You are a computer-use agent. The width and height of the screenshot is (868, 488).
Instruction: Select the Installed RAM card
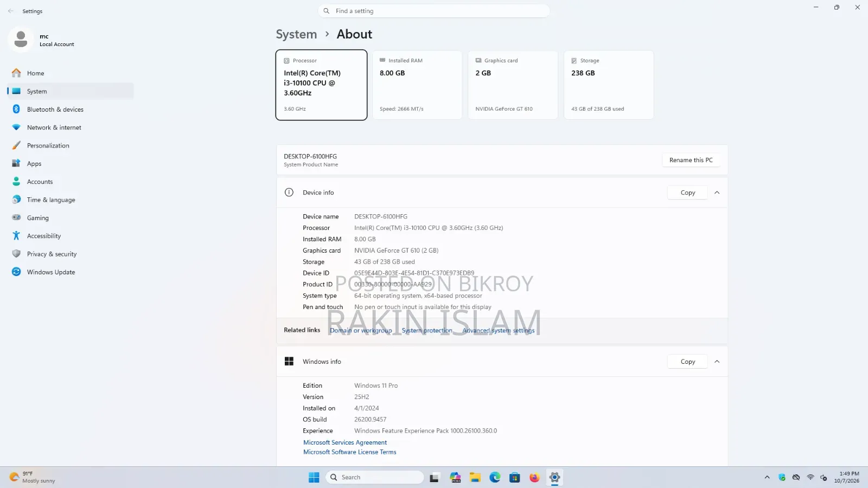pyautogui.click(x=417, y=85)
